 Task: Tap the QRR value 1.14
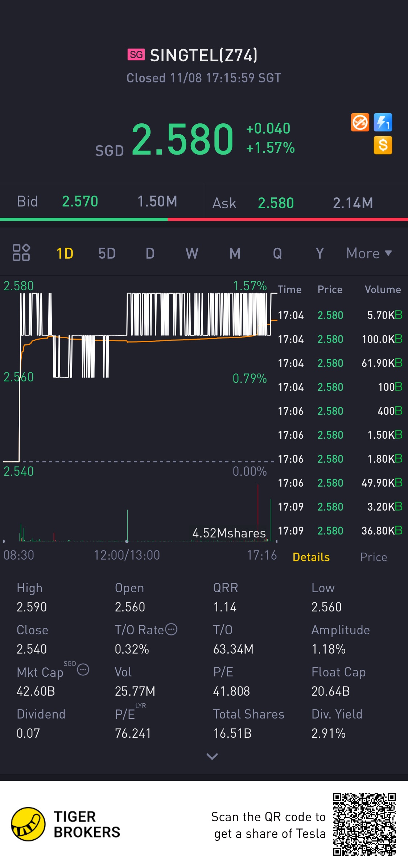225,607
